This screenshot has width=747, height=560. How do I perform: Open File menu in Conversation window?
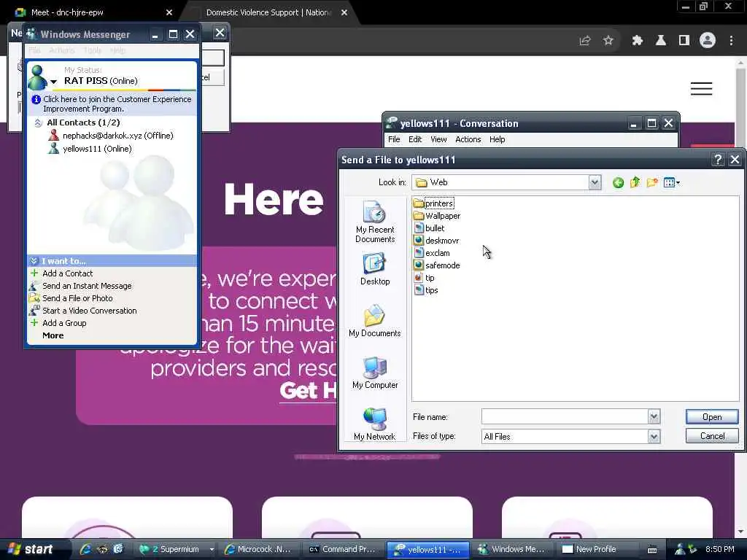point(394,139)
